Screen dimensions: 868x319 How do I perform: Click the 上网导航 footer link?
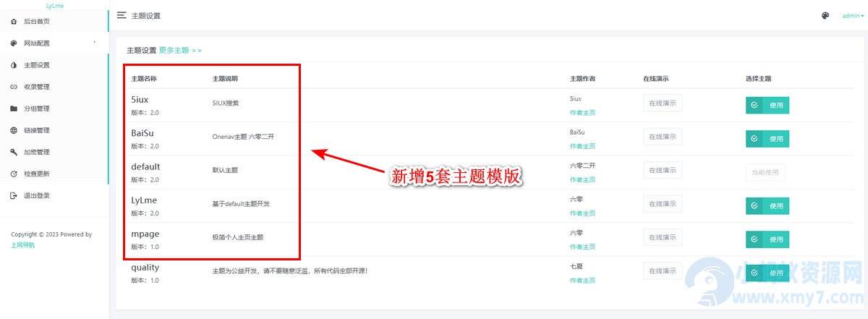pos(22,244)
